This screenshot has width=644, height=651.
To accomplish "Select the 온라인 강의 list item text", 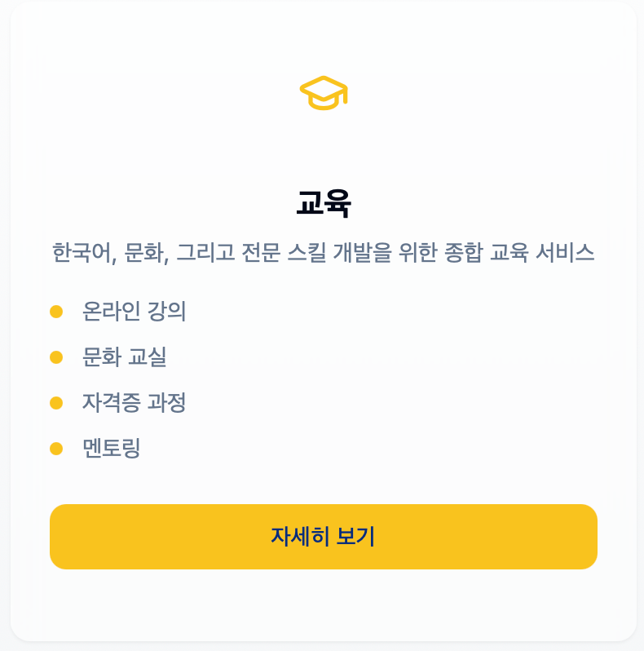I will pos(135,312).
